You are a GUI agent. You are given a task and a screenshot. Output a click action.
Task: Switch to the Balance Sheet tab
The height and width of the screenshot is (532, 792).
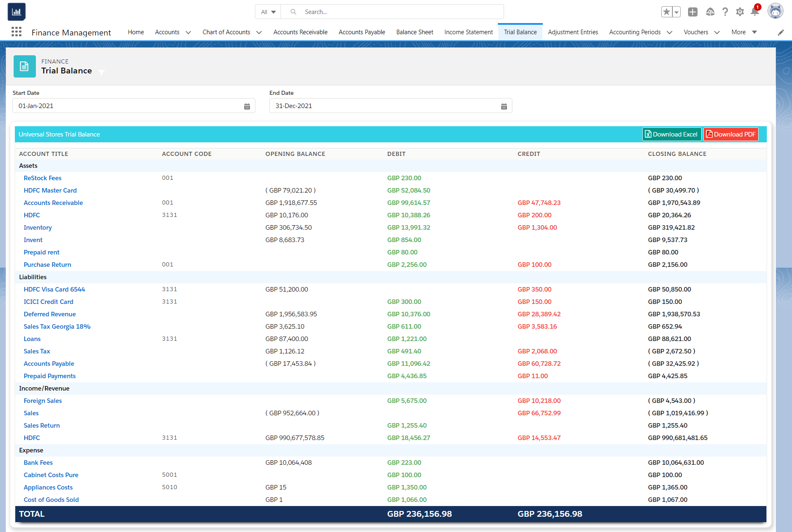[x=415, y=32]
